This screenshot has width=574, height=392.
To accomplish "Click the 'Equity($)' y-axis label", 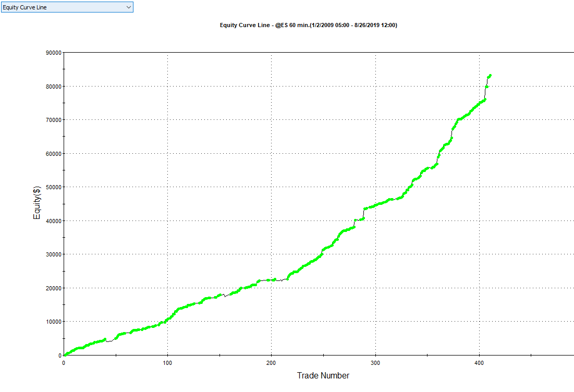I will pyautogui.click(x=36, y=203).
